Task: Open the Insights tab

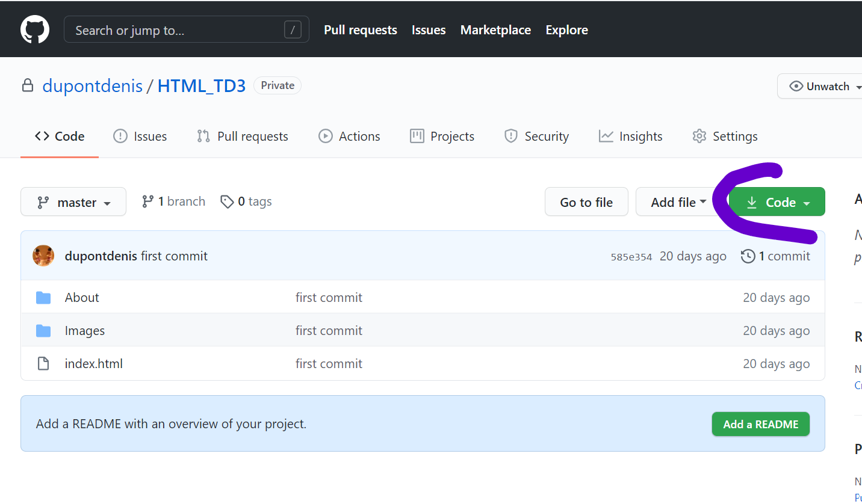Action: pyautogui.click(x=631, y=137)
